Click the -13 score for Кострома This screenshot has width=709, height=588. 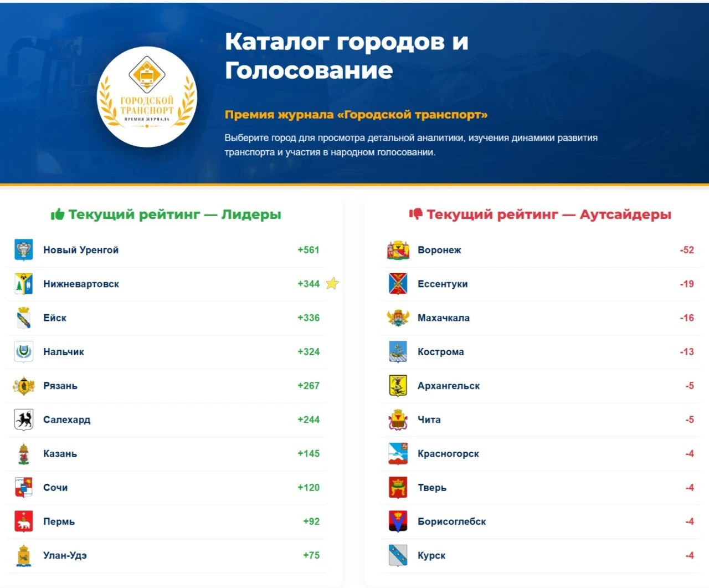click(687, 352)
